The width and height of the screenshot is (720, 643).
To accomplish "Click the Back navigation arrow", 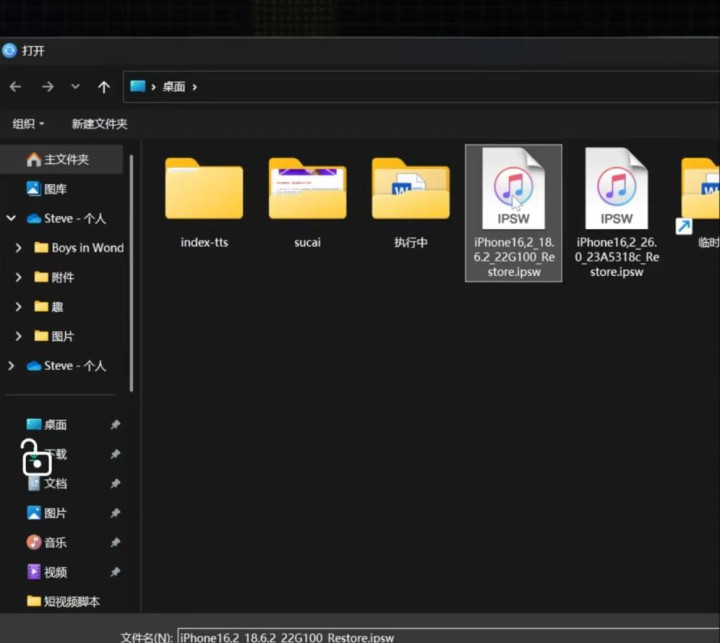I will point(15,87).
